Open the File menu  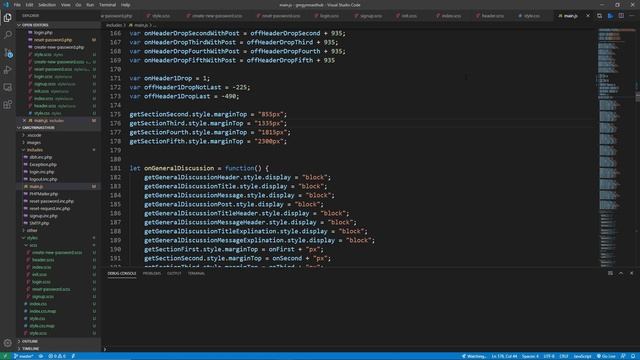point(17,5)
